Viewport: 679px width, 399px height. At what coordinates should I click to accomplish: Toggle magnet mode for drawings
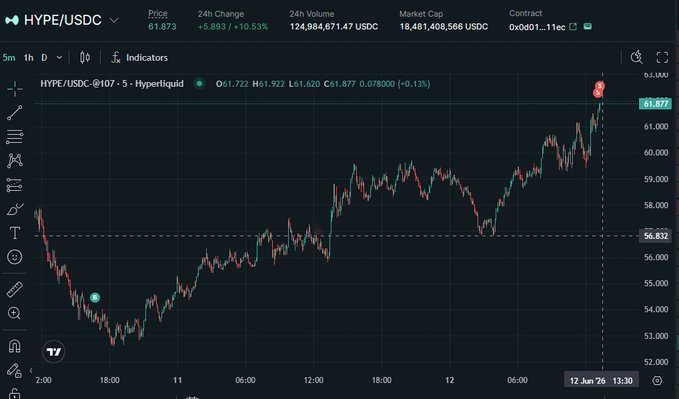click(x=14, y=346)
